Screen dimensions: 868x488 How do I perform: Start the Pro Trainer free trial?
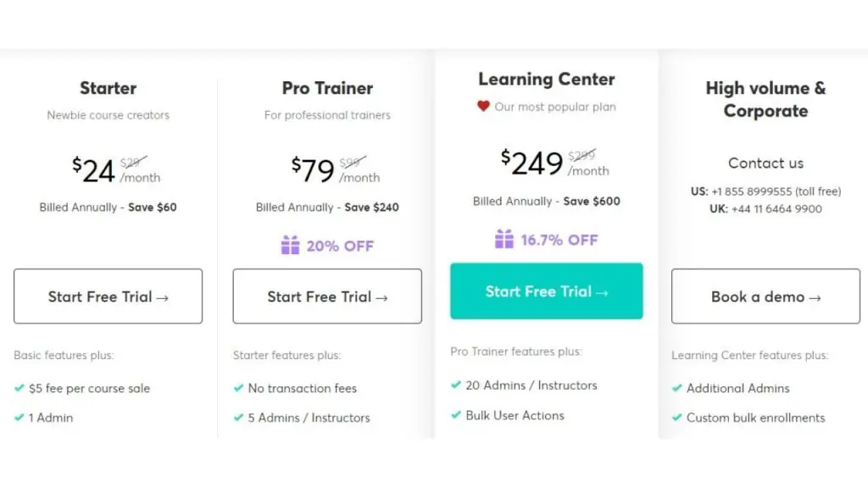tap(327, 297)
